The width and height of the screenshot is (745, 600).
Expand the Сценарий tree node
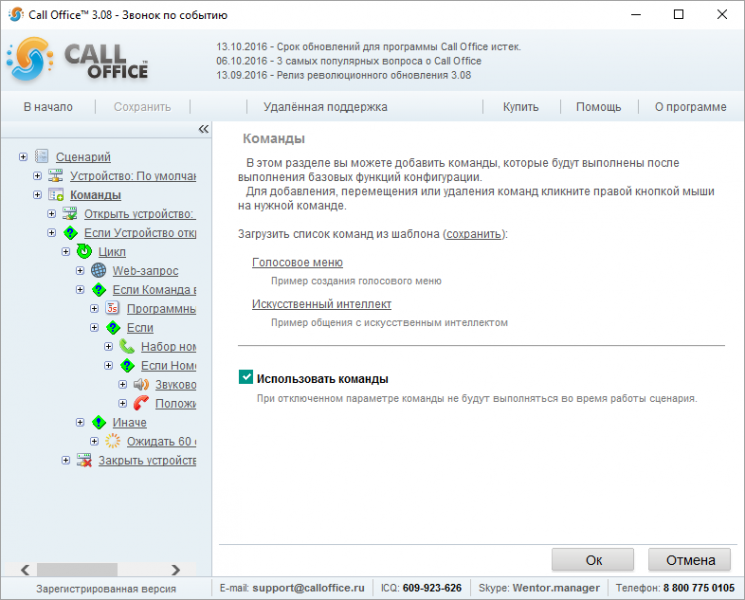[x=23, y=157]
